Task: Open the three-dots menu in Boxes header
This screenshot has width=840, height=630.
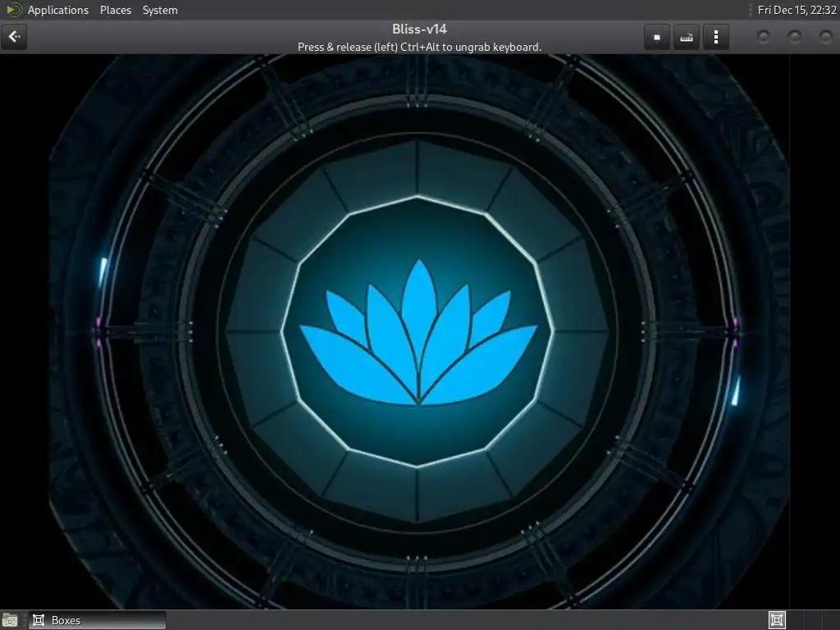Action: (715, 38)
